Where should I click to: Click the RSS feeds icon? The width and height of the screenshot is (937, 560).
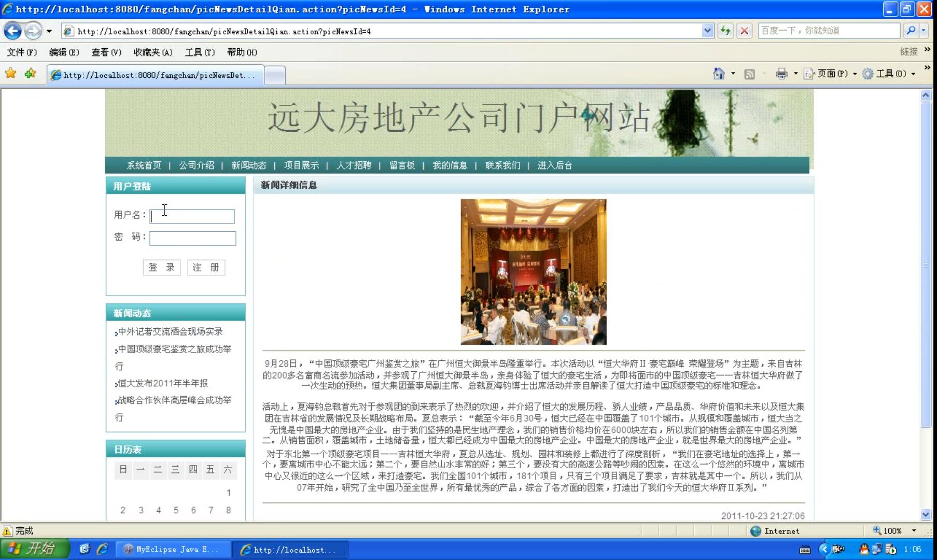pos(749,74)
